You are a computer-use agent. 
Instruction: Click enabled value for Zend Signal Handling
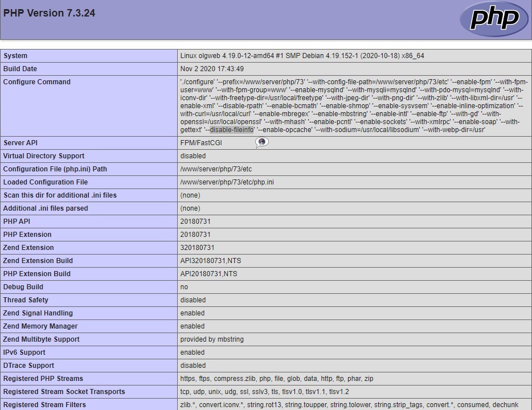pos(193,313)
